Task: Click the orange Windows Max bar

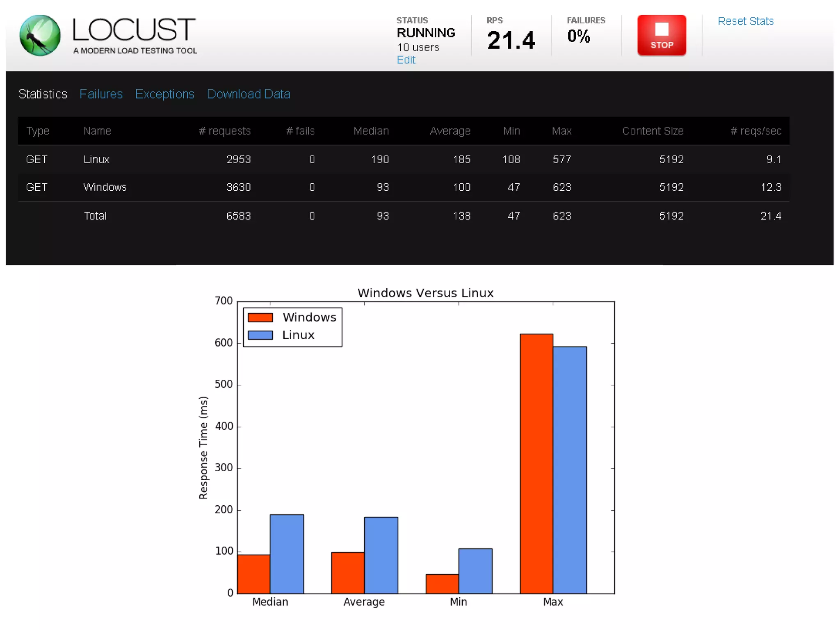Action: pyautogui.click(x=536, y=463)
